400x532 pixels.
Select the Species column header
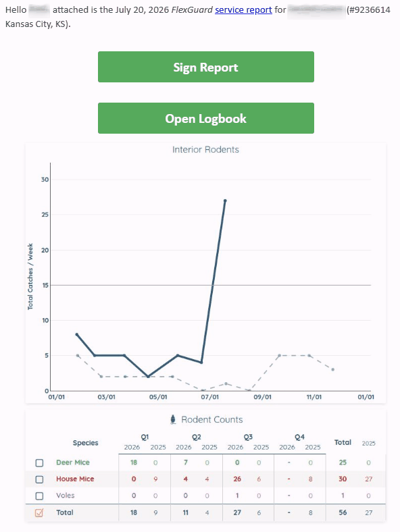coord(86,443)
